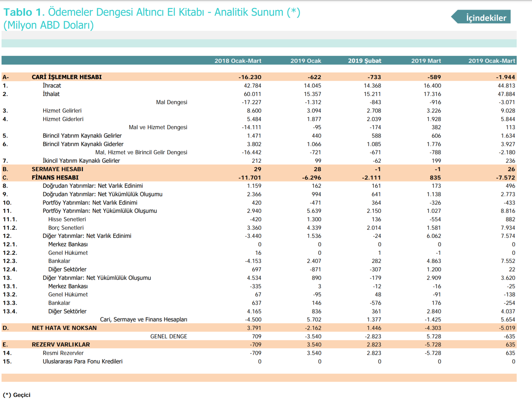Screen dimensions: 532x400
Task: Click the Borç Senetleri row label
Action: 66,228
